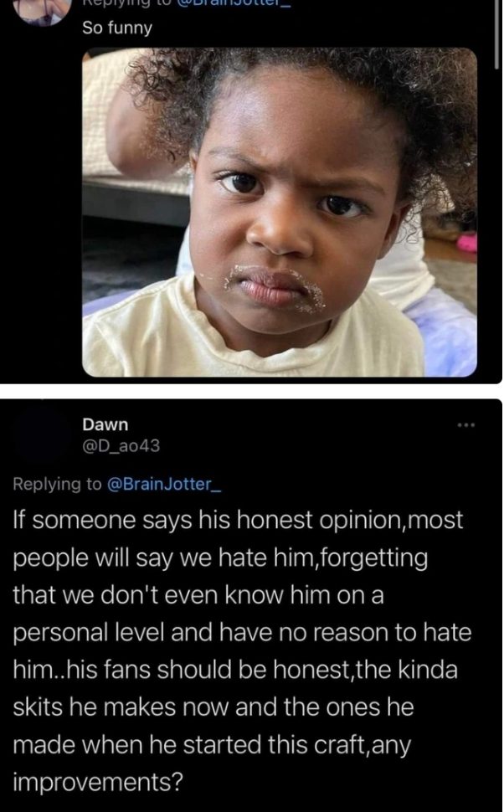Click the line "him..his fans should be honest"
The height and width of the screenshot is (812, 504).
235,670
